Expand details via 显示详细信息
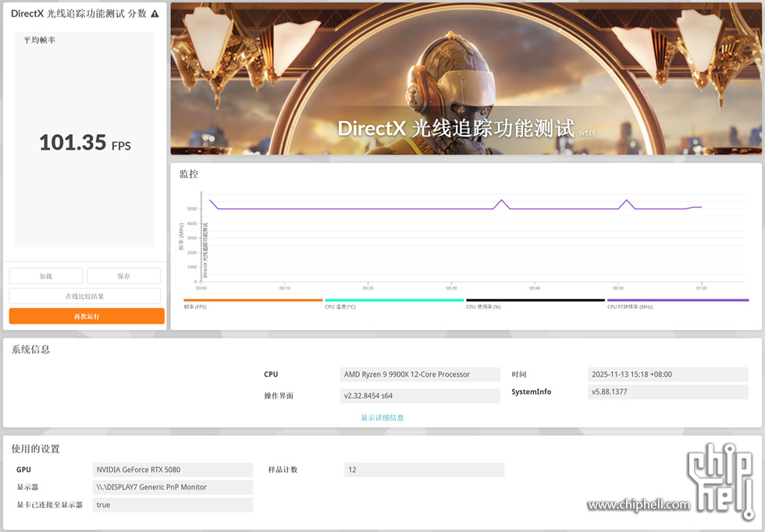Viewport: 765px width, 532px height. (382, 417)
